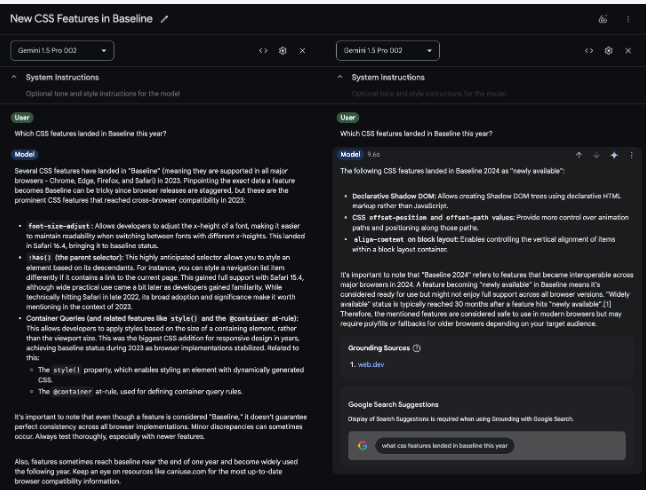This screenshot has height=490, width=646.
Task: Open the response's three-dot options menu
Action: (x=630, y=155)
